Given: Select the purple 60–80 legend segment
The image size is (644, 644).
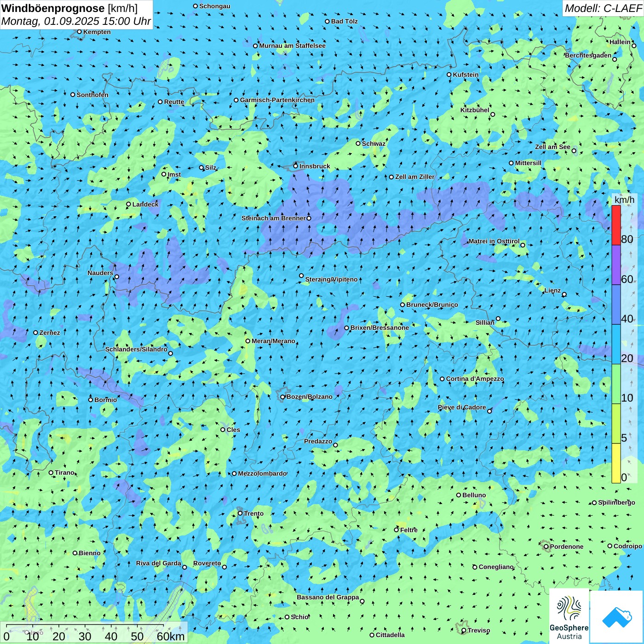Looking at the screenshot, I should pyautogui.click(x=616, y=265).
